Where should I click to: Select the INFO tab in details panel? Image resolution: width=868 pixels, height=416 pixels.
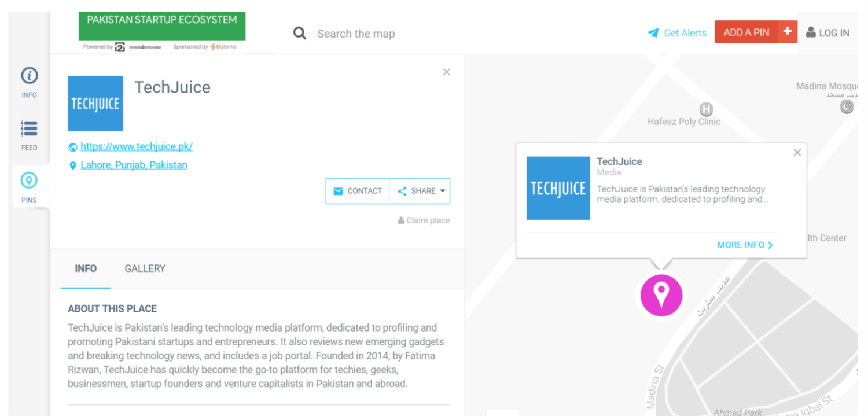[x=86, y=268]
